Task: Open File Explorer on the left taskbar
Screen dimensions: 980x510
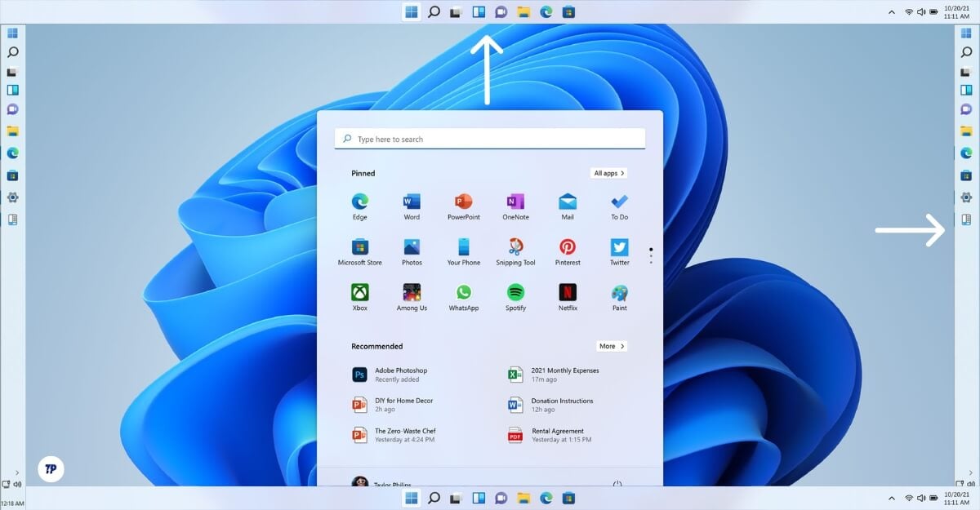Action: 12,131
